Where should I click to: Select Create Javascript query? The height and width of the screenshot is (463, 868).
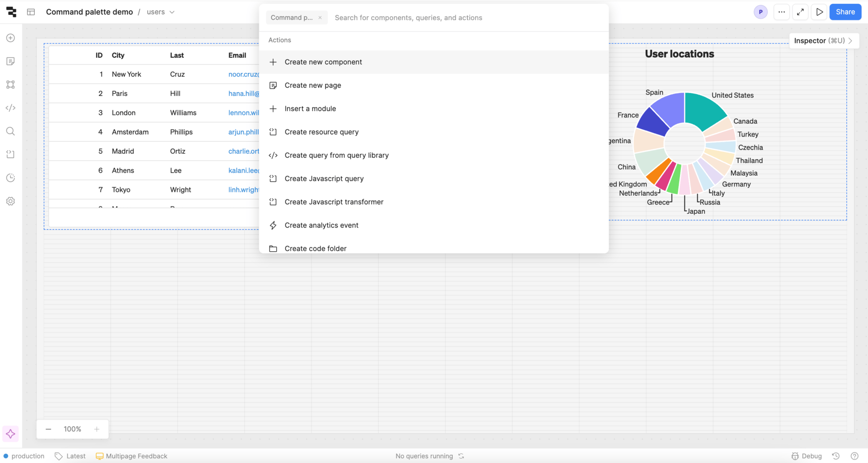pyautogui.click(x=434, y=178)
